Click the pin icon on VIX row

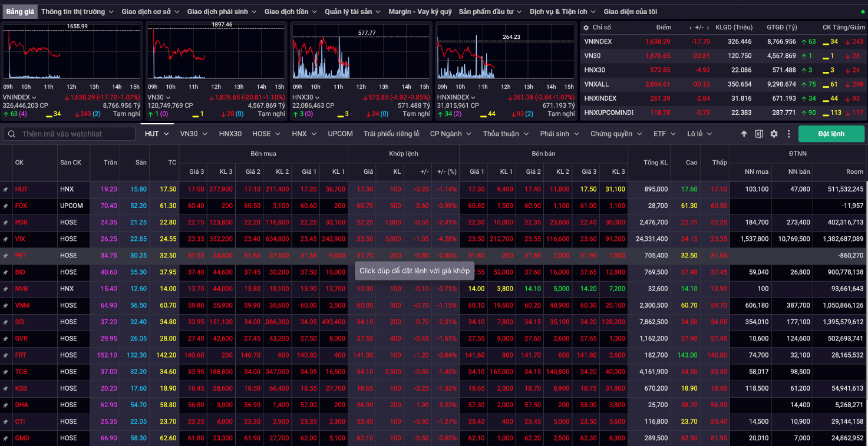5,239
